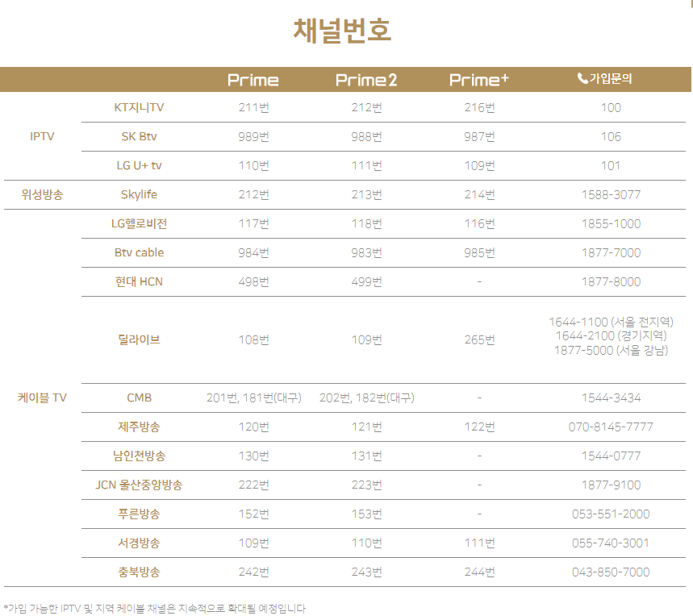Viewport: 693px width, 616px height.
Task: Click 현대 HCN Prime channel 498번
Action: pos(253,281)
